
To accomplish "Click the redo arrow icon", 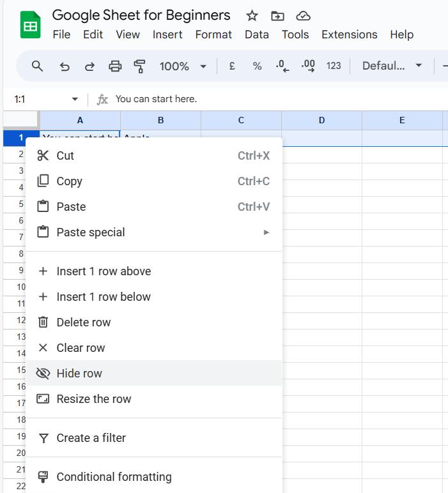I will coord(89,66).
